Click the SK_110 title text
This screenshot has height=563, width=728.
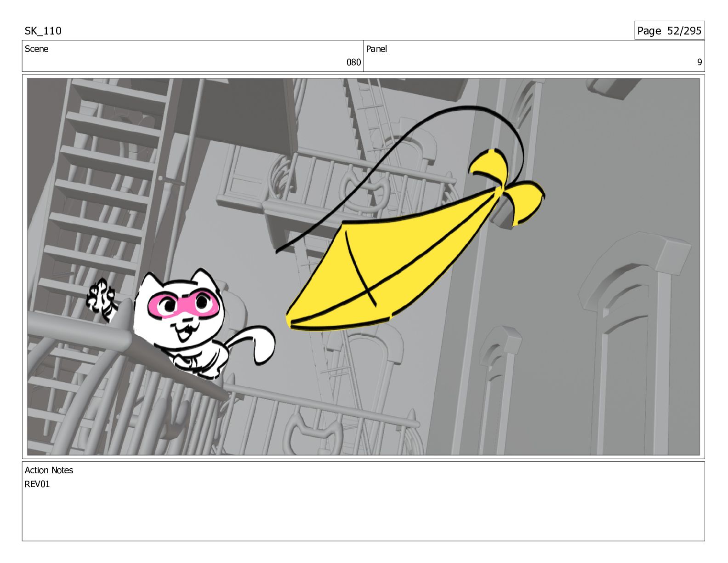point(43,31)
